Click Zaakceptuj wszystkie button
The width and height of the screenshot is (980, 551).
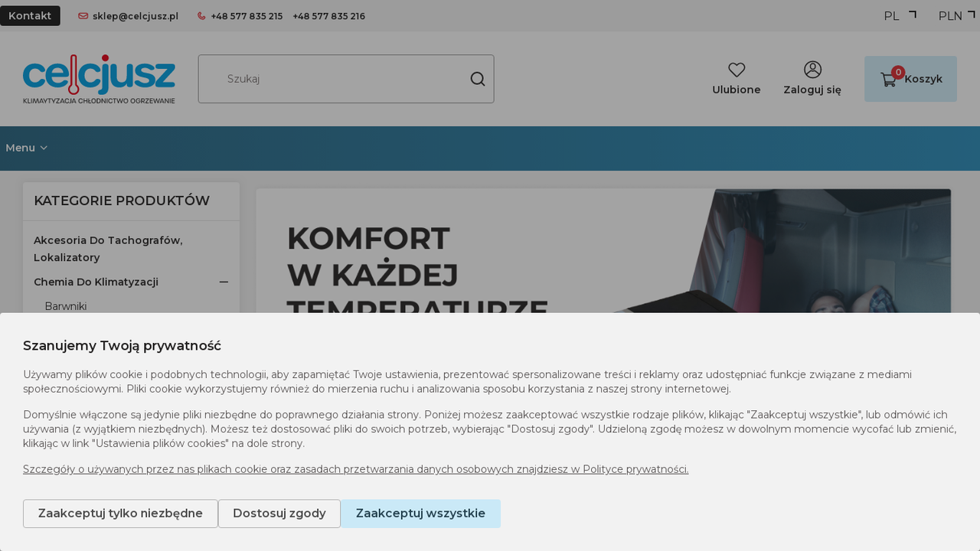pyautogui.click(x=420, y=514)
